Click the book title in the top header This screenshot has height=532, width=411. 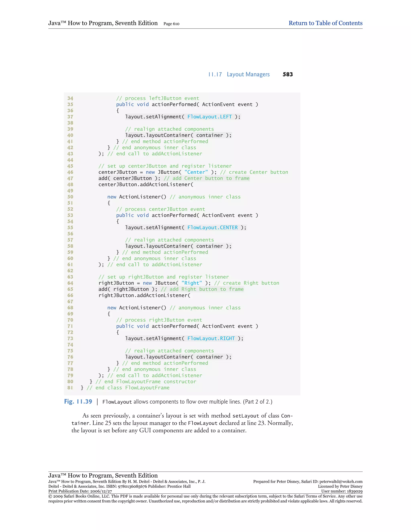click(103, 23)
